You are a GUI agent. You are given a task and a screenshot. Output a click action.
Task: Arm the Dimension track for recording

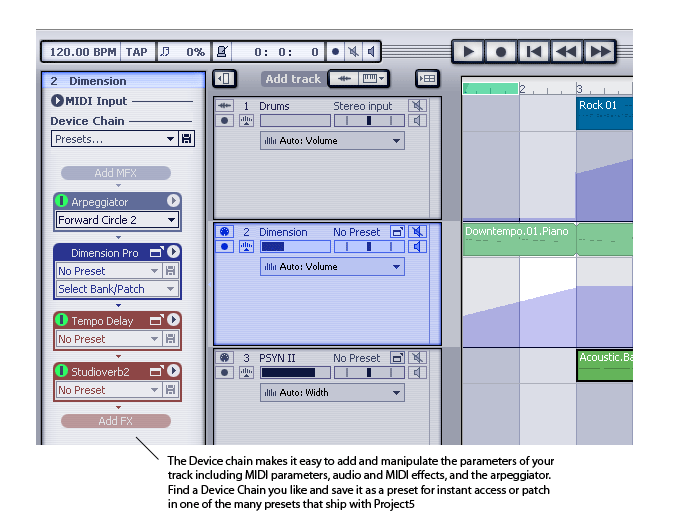click(224, 247)
